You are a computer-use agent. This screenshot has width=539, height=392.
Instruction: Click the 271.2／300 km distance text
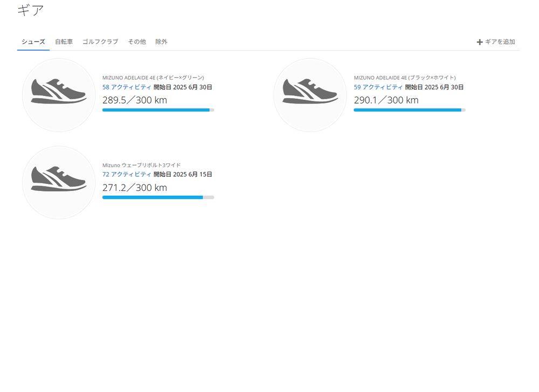point(135,188)
